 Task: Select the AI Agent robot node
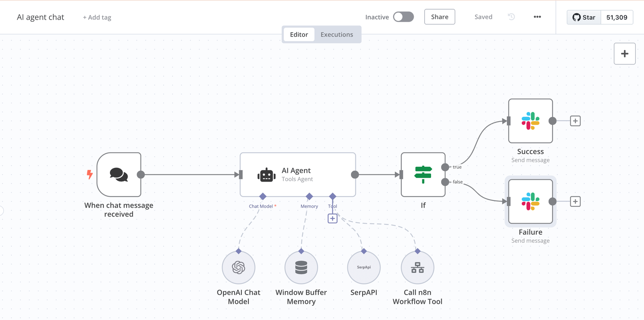298,175
